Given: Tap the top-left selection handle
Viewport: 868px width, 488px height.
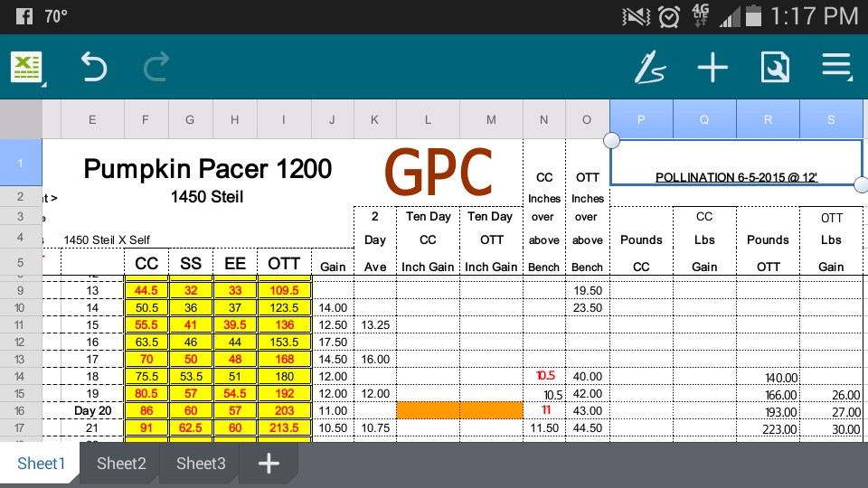Looking at the screenshot, I should click(x=611, y=140).
